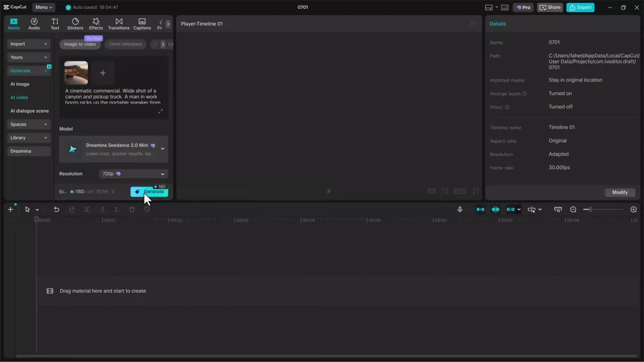644x362 pixels.
Task: Click the Share button
Action: (x=550, y=8)
